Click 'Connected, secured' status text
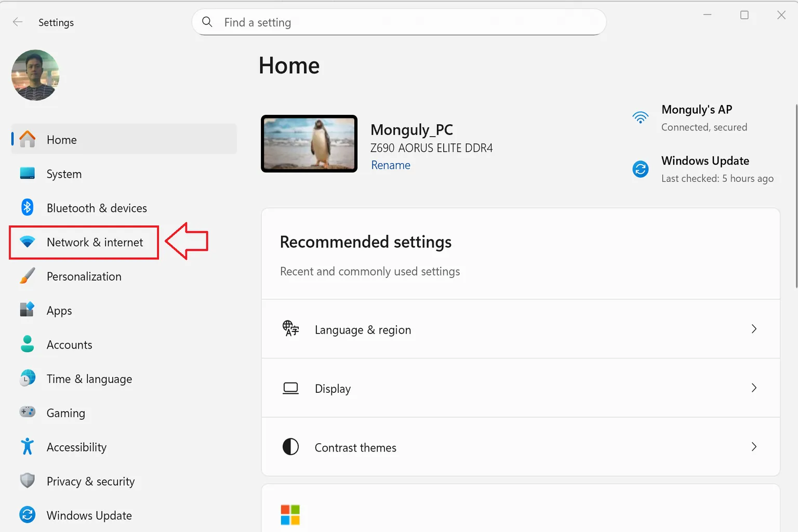Screen dimensions: 798x532 pyautogui.click(x=704, y=127)
